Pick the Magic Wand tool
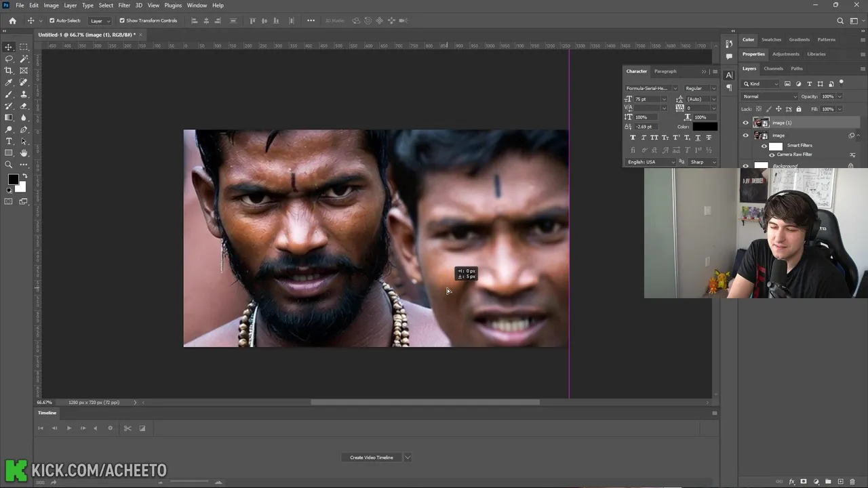 pyautogui.click(x=24, y=59)
